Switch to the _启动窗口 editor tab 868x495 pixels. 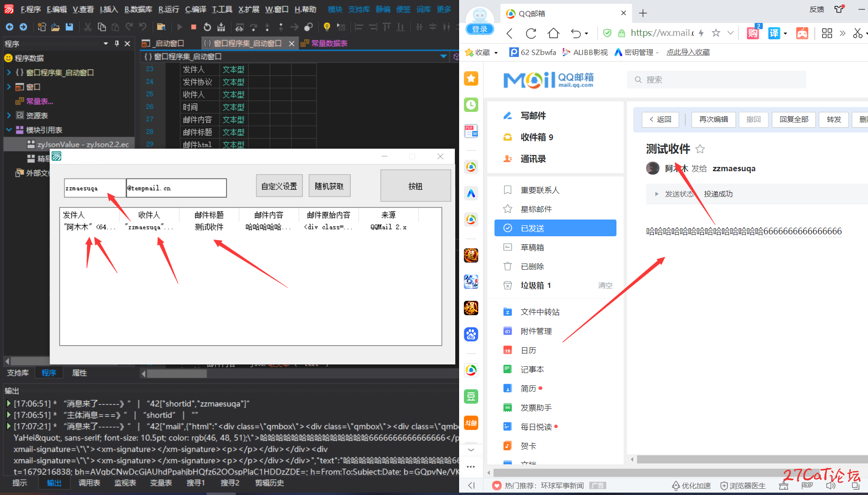tap(164, 44)
